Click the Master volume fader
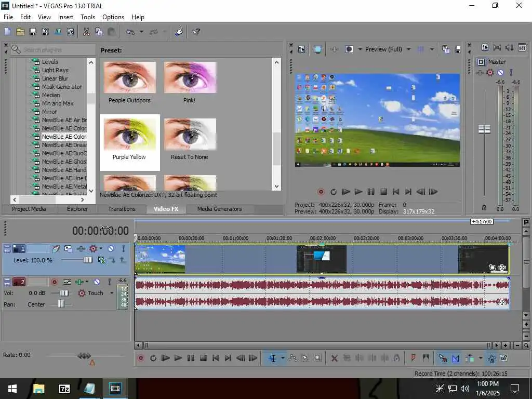This screenshot has width=532, height=399. click(484, 129)
